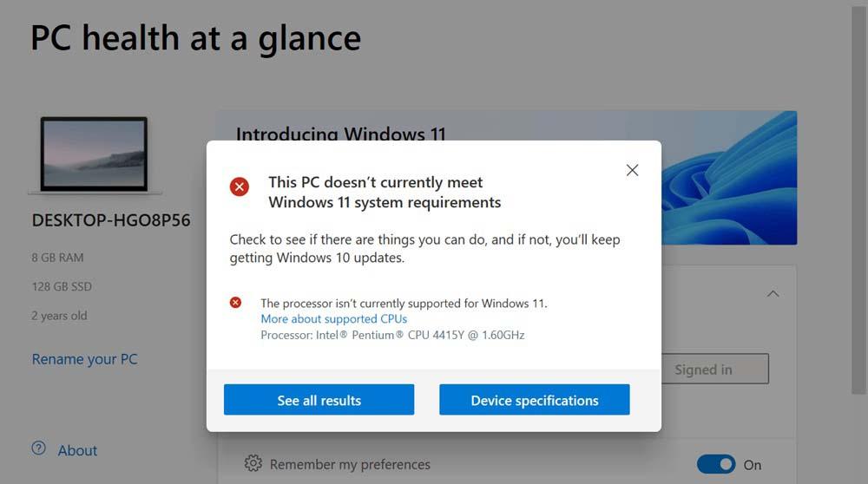Click the question mark icon beside About

click(x=39, y=448)
